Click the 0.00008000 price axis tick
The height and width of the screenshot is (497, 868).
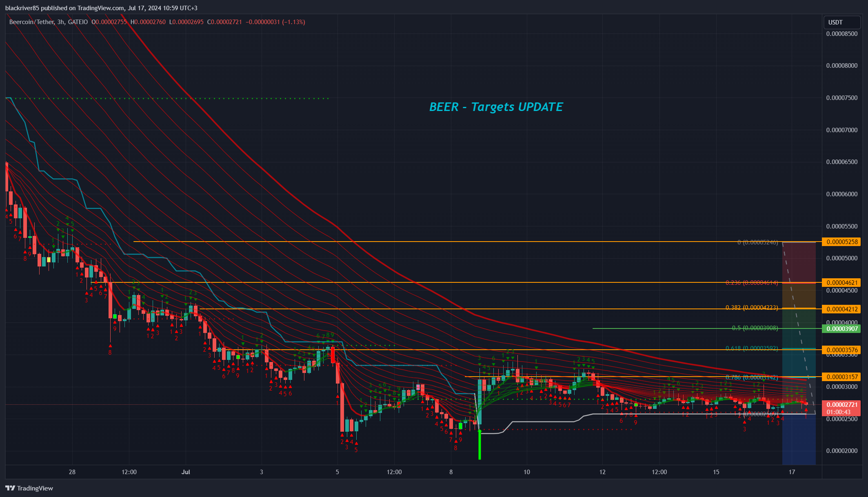(842, 66)
